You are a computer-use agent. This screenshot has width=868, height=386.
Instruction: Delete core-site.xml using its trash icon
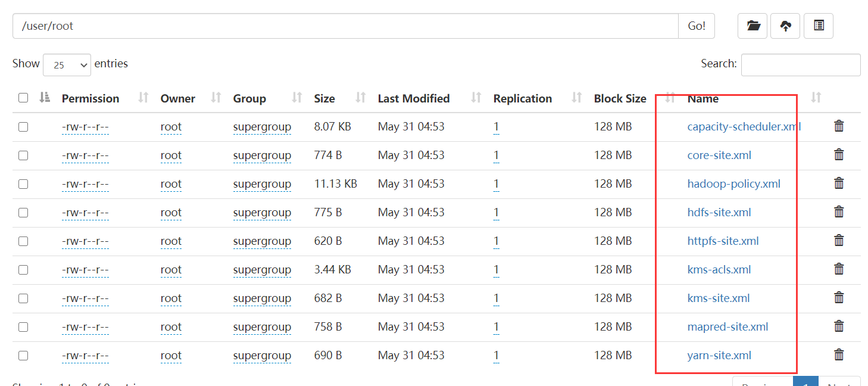[x=839, y=155]
